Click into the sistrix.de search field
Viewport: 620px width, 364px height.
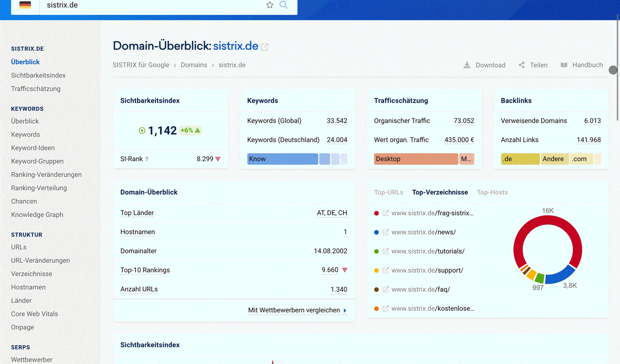click(x=151, y=5)
